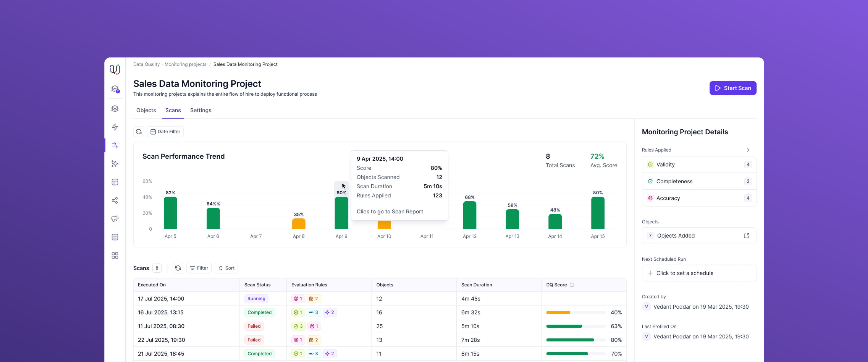Open the lightning bolt sidebar icon
Screen dimensions: 868x362
click(x=115, y=127)
